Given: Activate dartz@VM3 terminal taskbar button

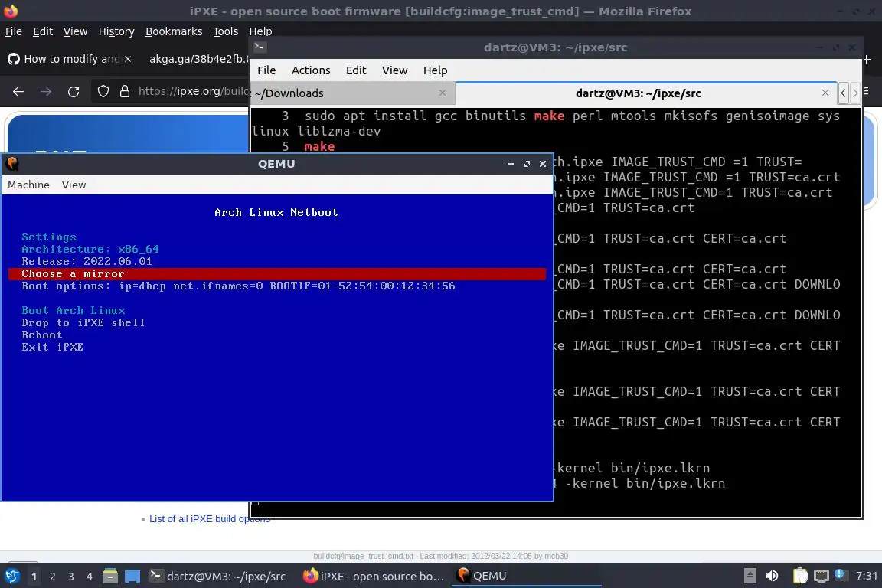Looking at the screenshot, I should point(218,577).
